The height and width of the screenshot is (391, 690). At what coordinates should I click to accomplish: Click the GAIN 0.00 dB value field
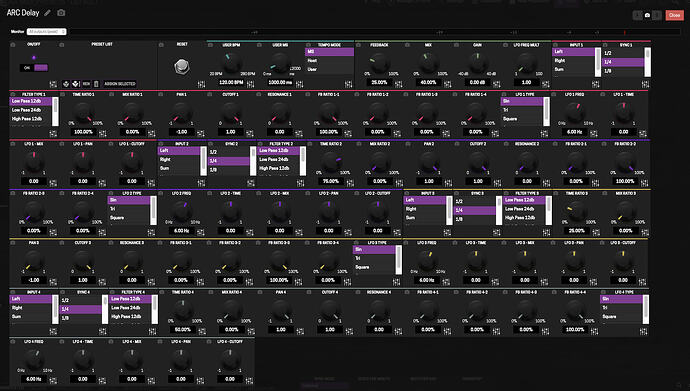(x=477, y=82)
